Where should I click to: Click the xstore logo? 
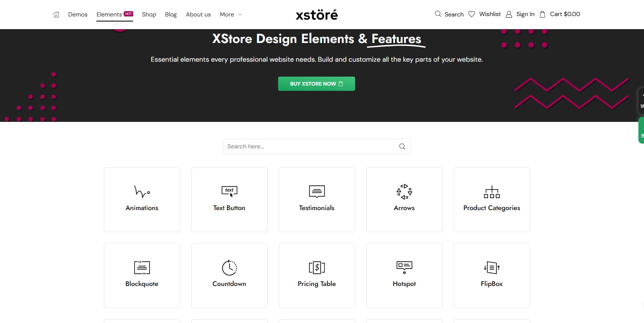[x=317, y=15]
